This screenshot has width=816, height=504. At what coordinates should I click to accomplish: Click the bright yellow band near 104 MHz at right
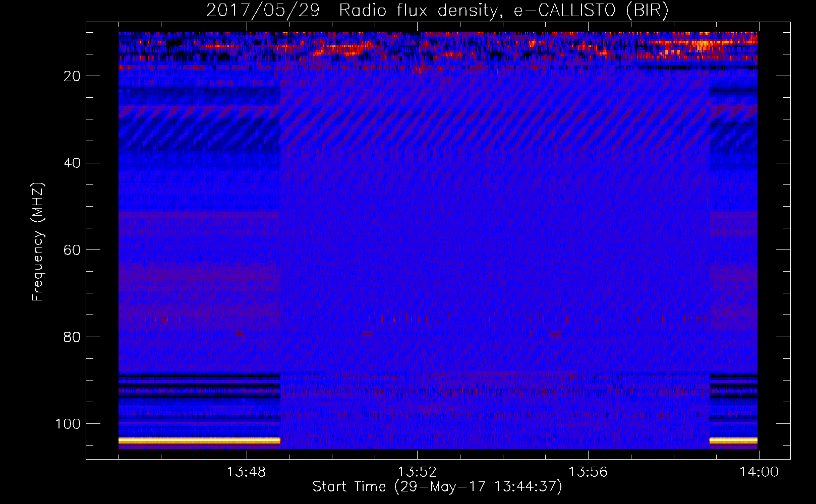click(733, 440)
